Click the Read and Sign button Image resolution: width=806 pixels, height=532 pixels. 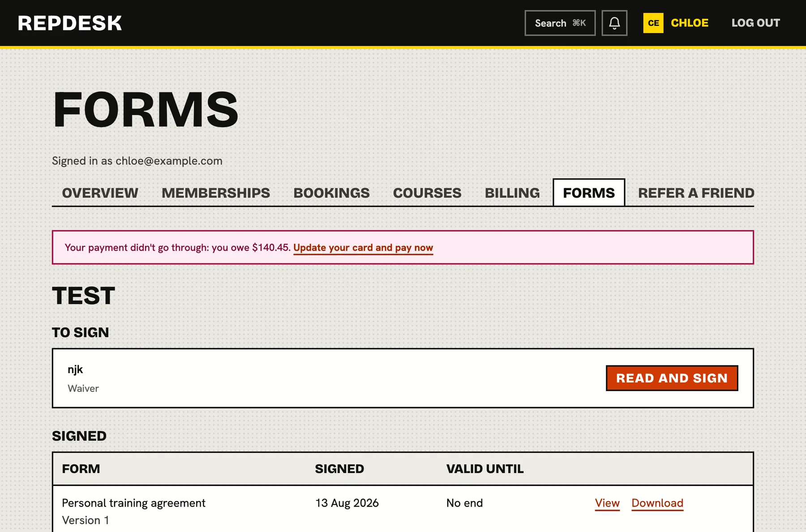tap(672, 378)
